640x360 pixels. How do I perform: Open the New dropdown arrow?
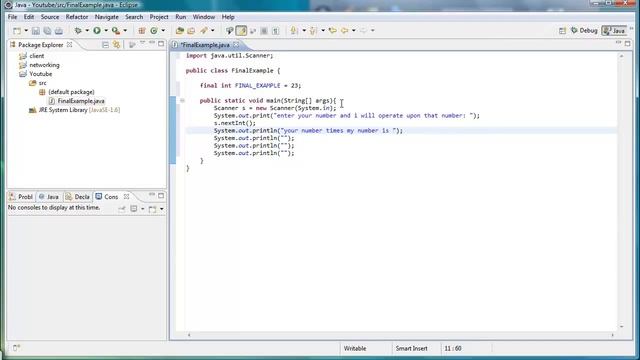(x=26, y=31)
